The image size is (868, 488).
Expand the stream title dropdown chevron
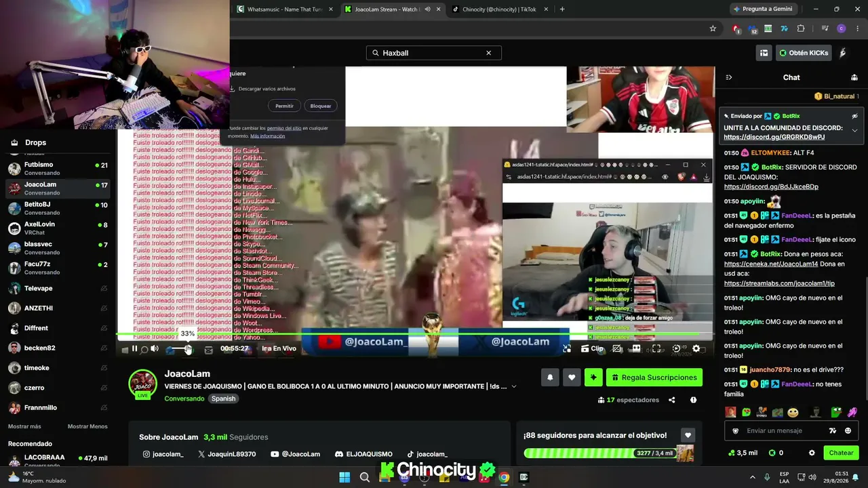pos(513,386)
